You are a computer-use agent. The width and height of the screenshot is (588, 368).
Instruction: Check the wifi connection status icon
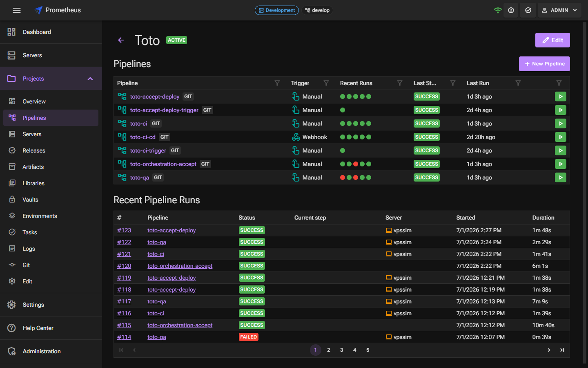click(x=497, y=10)
